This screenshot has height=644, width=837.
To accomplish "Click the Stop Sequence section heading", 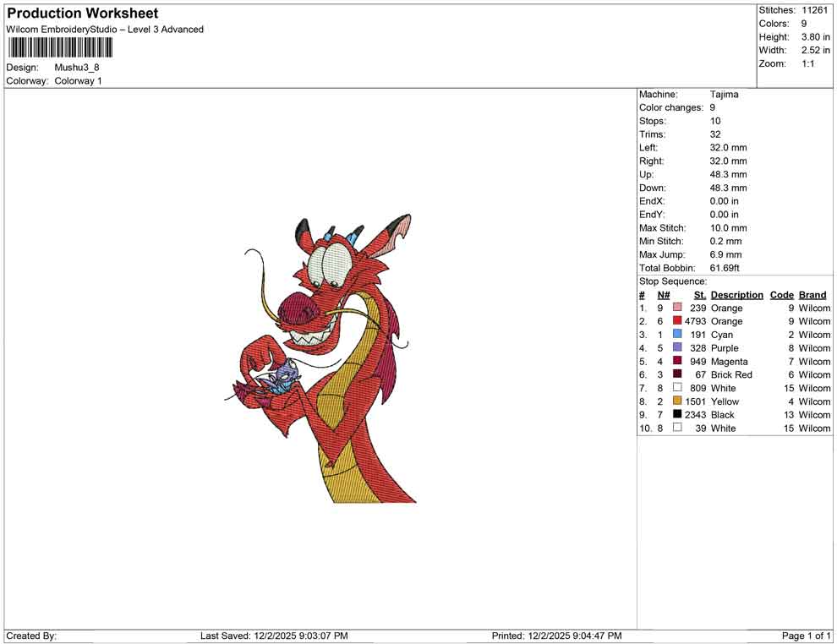I will [x=672, y=281].
